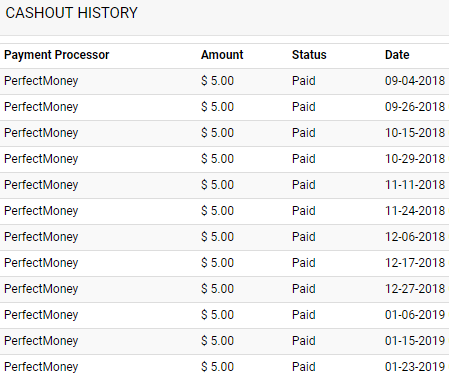The width and height of the screenshot is (449, 377).
Task: Click the Payment Processor column header
Action: pyautogui.click(x=57, y=55)
